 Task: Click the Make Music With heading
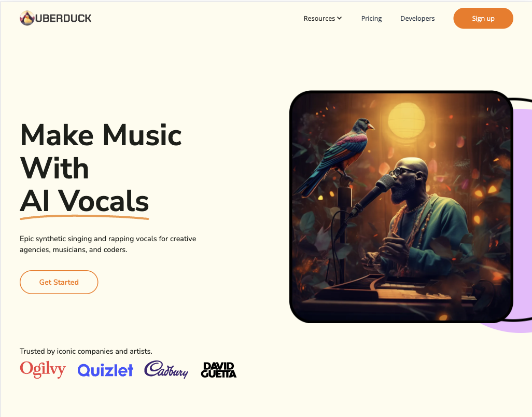[101, 151]
